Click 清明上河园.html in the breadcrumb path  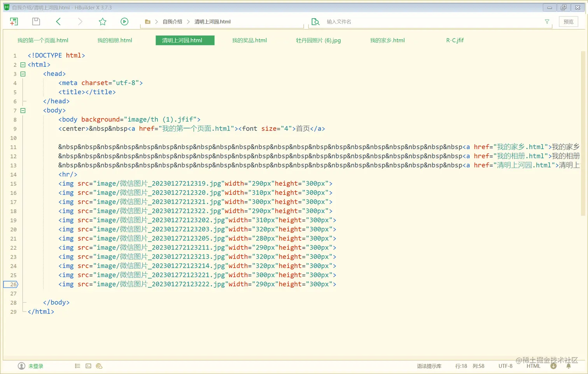212,22
